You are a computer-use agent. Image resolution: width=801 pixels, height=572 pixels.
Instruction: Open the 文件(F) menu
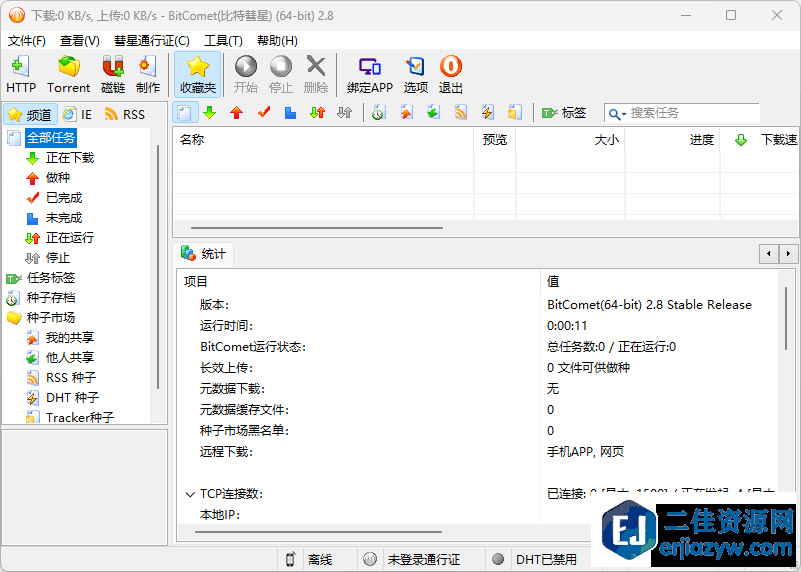click(27, 41)
